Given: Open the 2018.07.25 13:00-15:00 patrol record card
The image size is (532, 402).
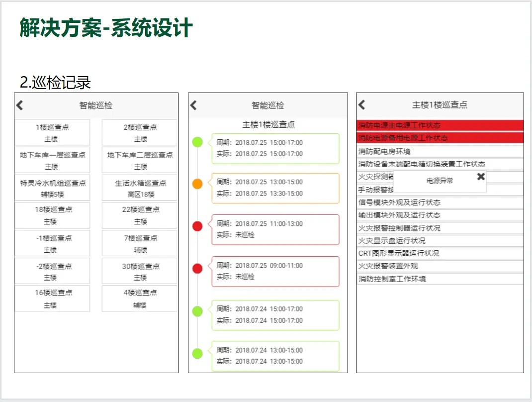Looking at the screenshot, I should [275, 188].
